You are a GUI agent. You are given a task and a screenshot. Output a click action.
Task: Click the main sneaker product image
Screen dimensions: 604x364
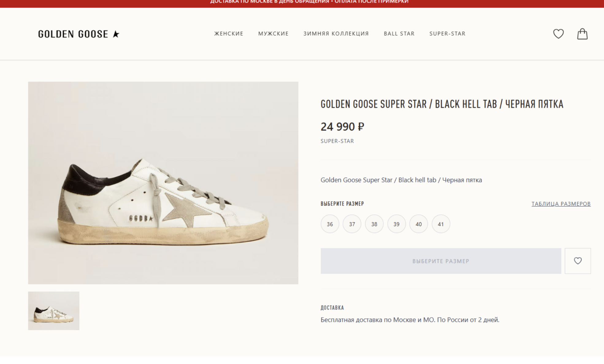pyautogui.click(x=163, y=183)
